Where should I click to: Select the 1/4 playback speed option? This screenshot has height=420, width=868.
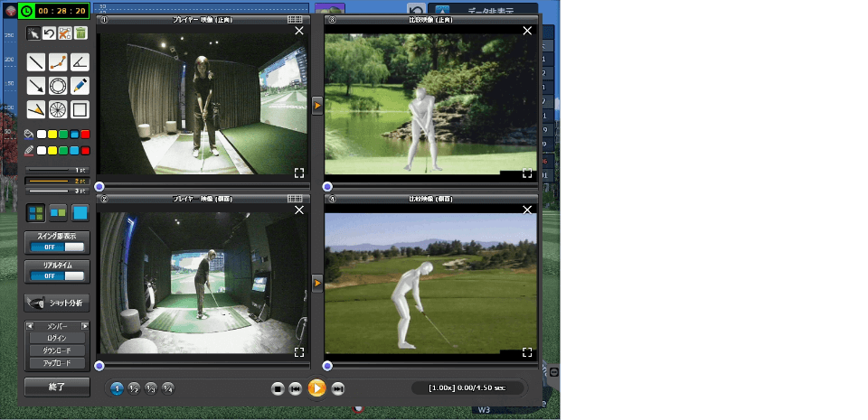pyautogui.click(x=168, y=388)
